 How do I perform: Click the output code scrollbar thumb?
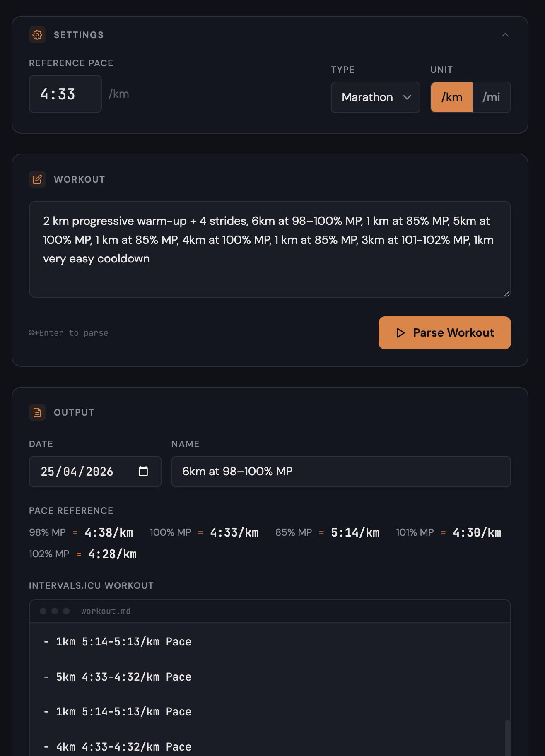click(x=507, y=738)
